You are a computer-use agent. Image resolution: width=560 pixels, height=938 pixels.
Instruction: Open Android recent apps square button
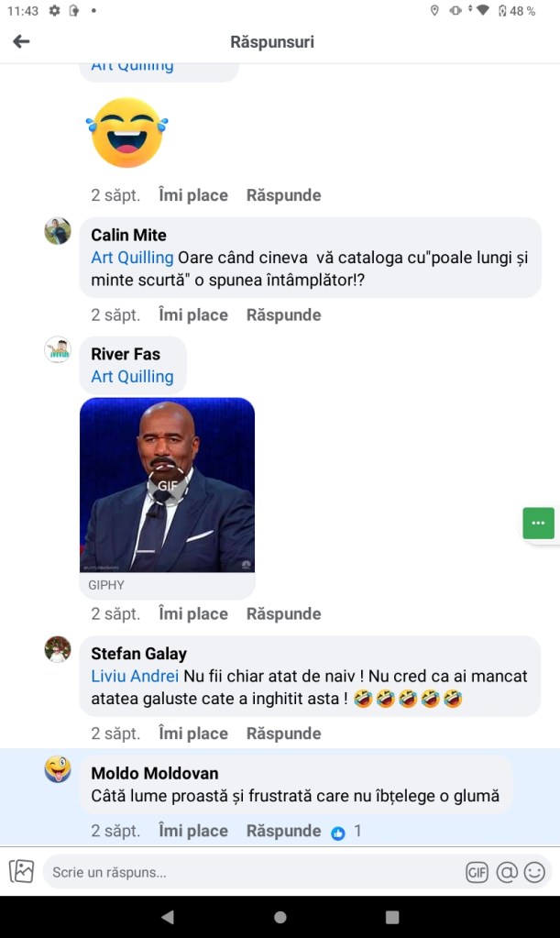pos(392,917)
